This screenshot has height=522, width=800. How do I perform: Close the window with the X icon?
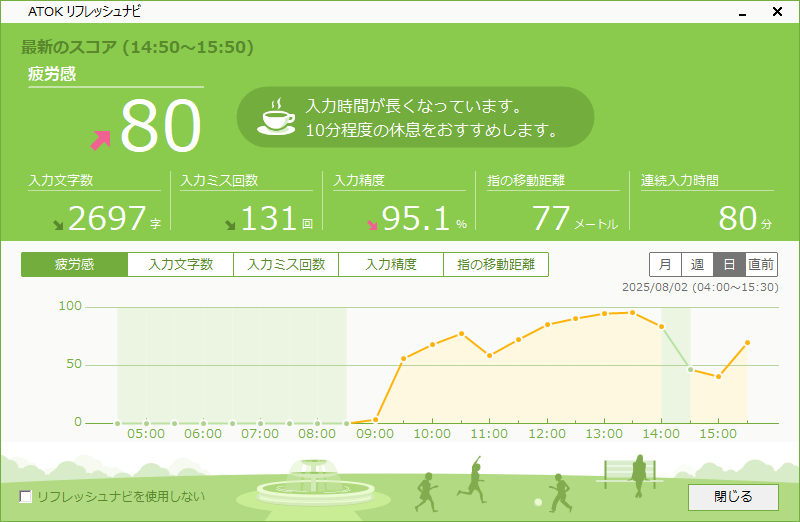pos(777,11)
